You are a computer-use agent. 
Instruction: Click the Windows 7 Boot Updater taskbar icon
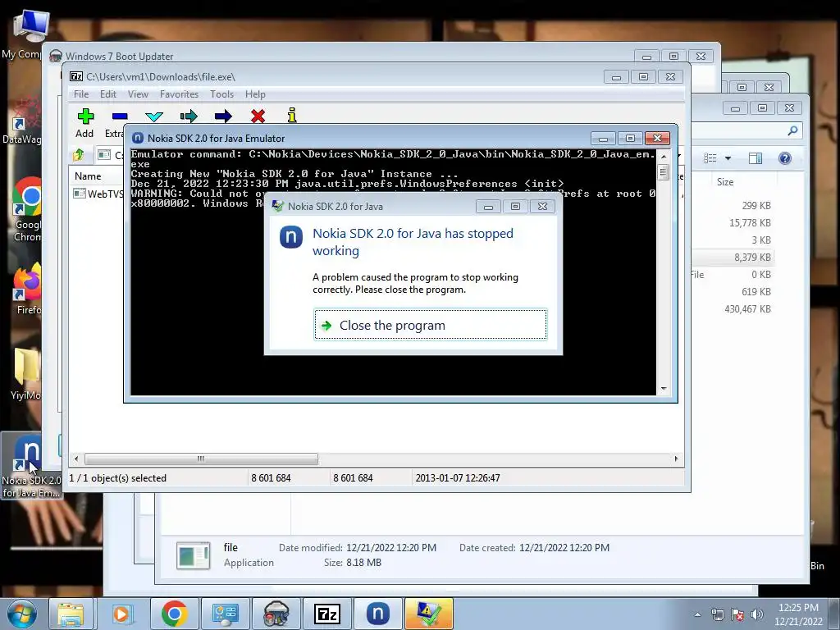(276, 614)
